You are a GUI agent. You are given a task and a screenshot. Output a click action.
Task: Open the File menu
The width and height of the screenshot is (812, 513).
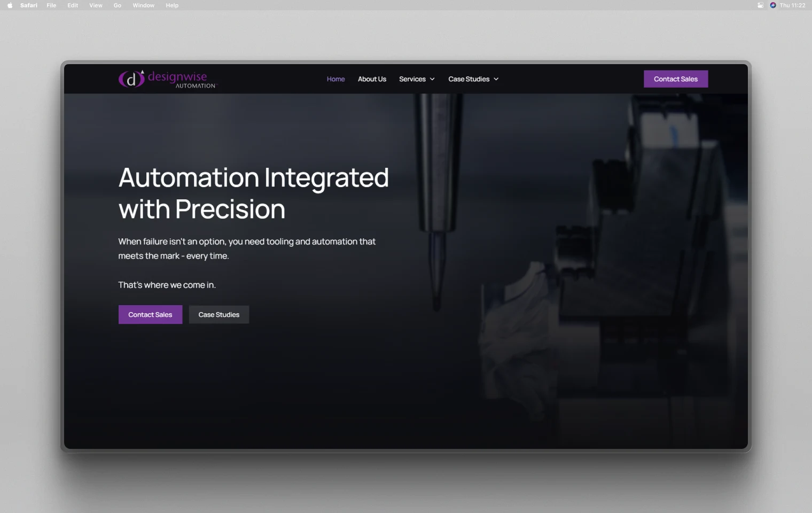51,5
